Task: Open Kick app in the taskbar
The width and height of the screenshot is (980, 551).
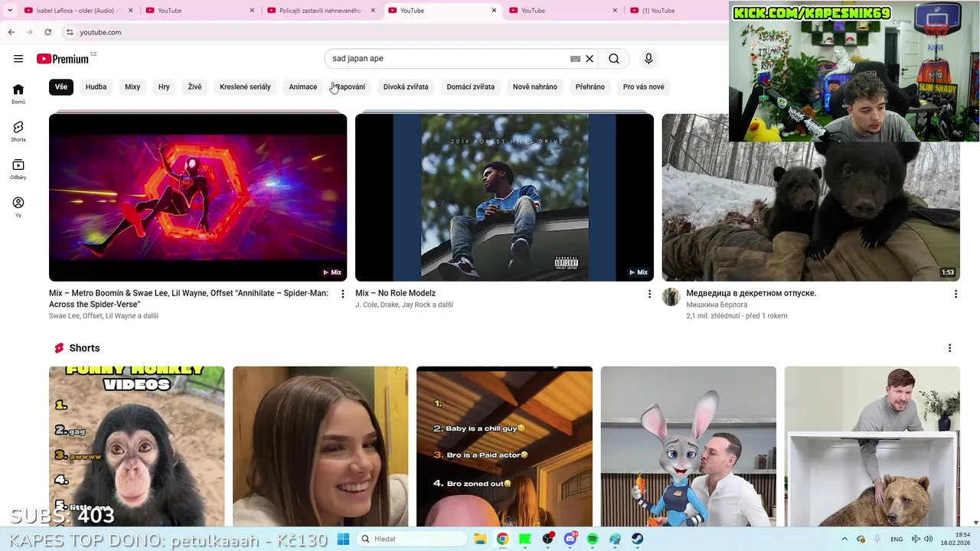Action: 525,539
